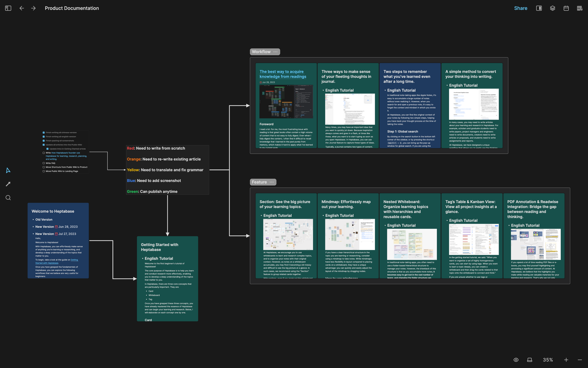Collapse New Version Jul 27, 2023 toggle
The height and width of the screenshot is (368, 588).
tap(33, 234)
